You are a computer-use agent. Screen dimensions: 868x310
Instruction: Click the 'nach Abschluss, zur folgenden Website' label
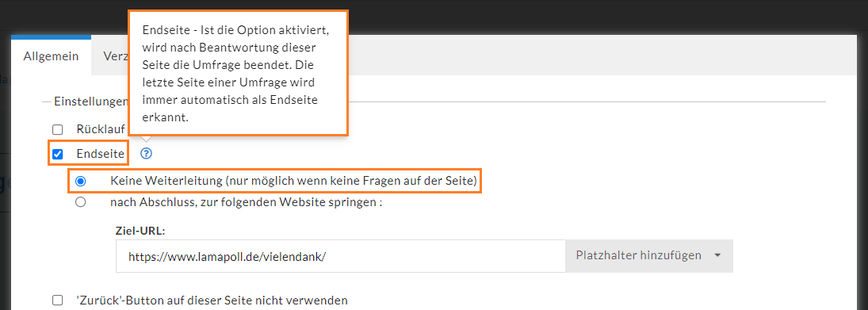coord(247,202)
